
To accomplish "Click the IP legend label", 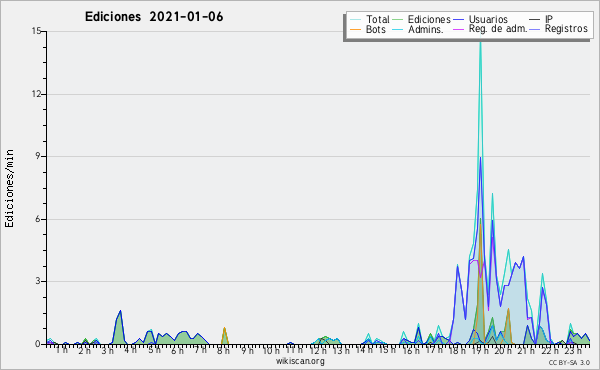I will pos(549,19).
